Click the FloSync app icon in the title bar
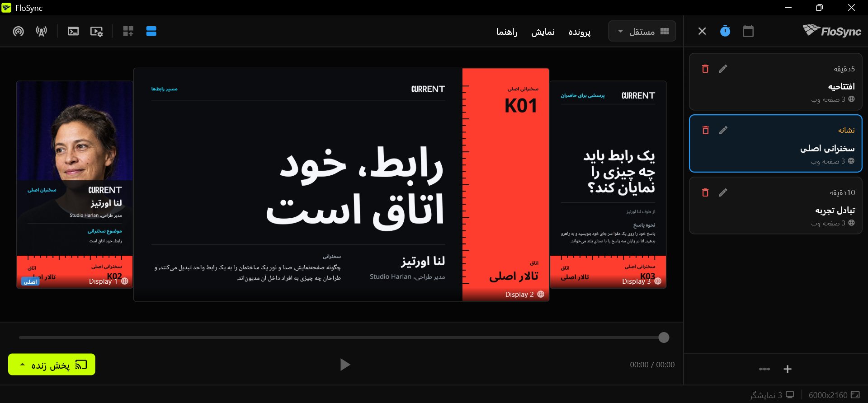 point(6,8)
